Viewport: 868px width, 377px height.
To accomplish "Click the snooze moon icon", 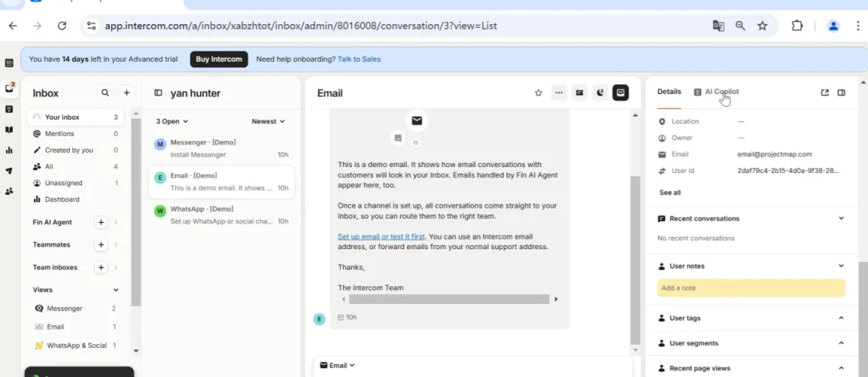I will coord(600,93).
